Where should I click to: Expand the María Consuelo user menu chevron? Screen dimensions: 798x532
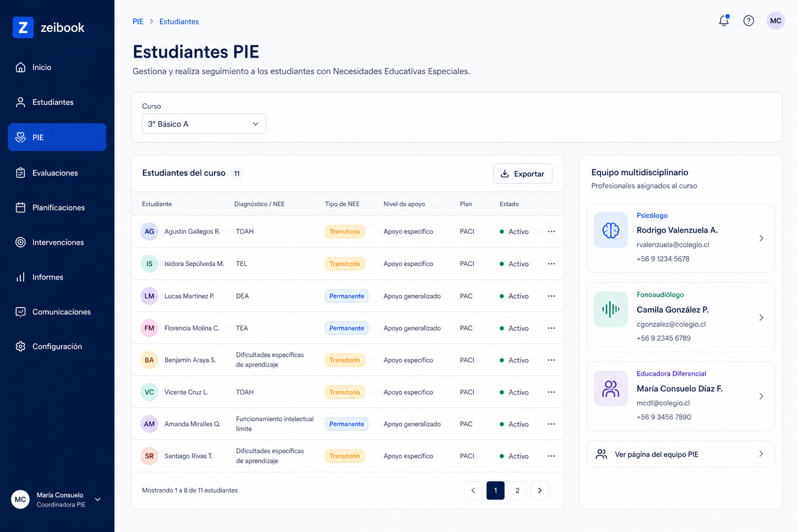98,500
